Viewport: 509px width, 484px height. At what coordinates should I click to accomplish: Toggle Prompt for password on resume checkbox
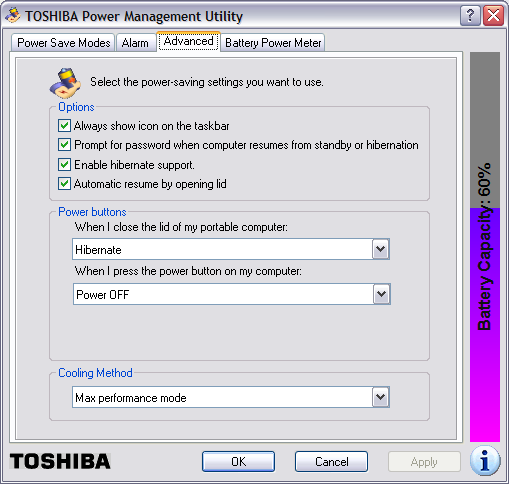click(x=64, y=145)
